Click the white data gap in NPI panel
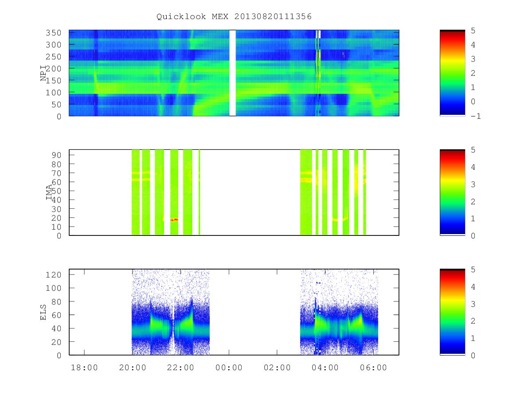The image size is (532, 399). pos(232,73)
